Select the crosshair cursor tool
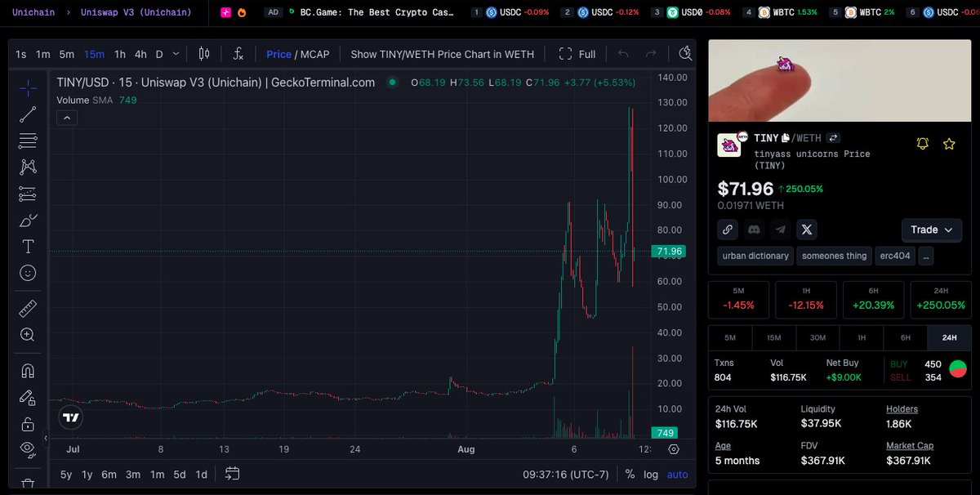This screenshot has width=980, height=495. (28, 87)
